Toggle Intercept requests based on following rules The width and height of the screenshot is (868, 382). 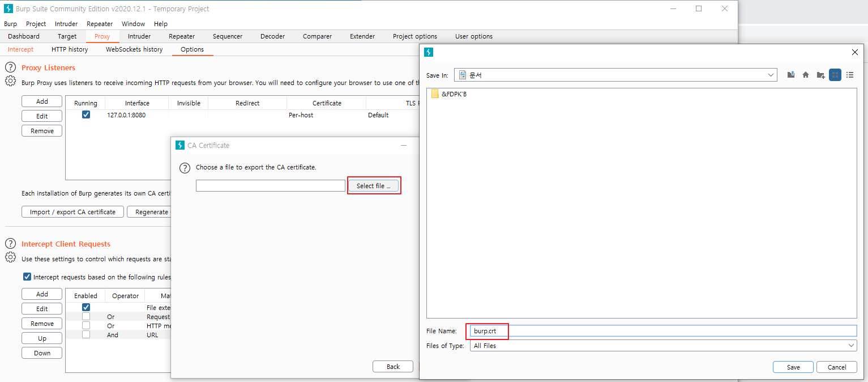coord(27,277)
